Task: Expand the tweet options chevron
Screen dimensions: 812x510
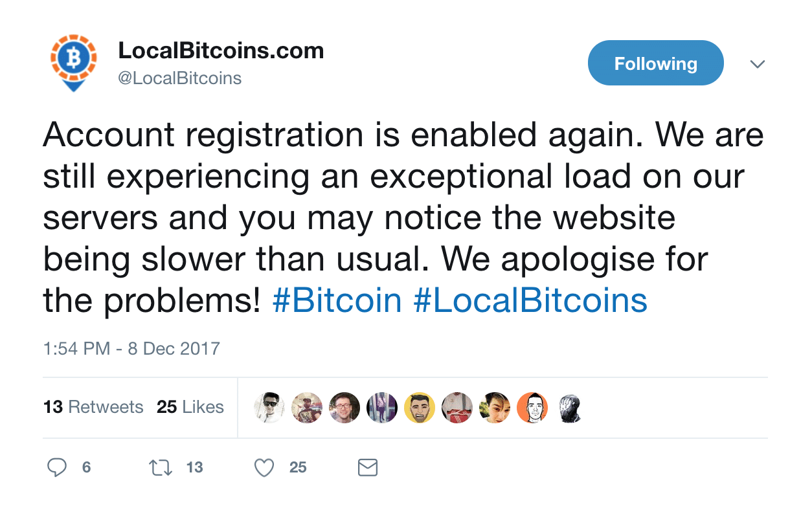Action: click(757, 64)
